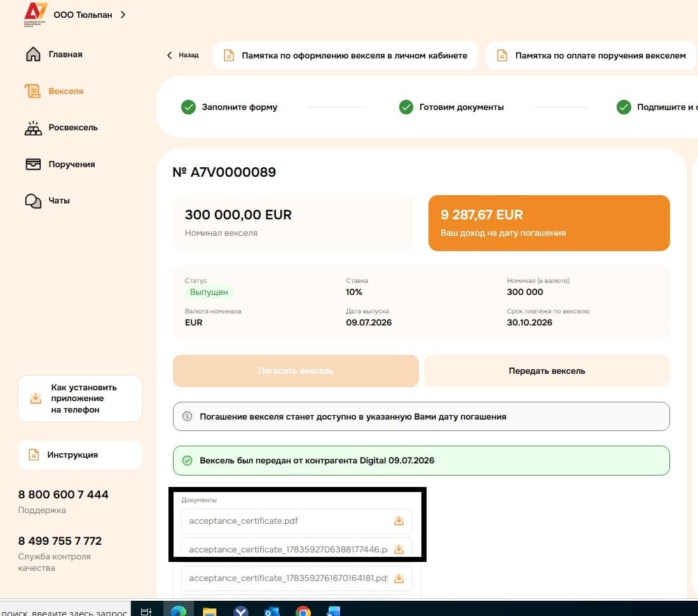The width and height of the screenshot is (698, 616).
Task: Click the green check icon in transfer notice
Action: coord(188,460)
